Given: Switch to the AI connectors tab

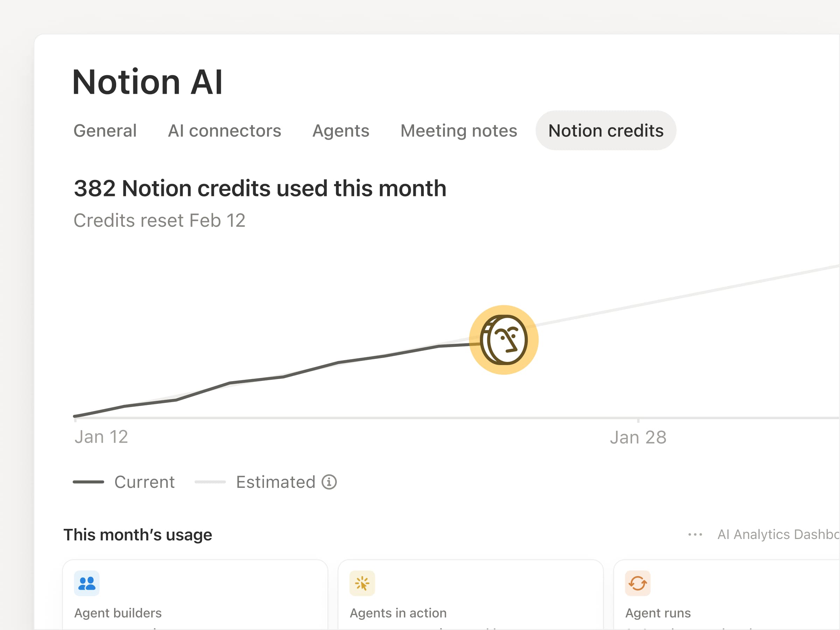Looking at the screenshot, I should [224, 131].
